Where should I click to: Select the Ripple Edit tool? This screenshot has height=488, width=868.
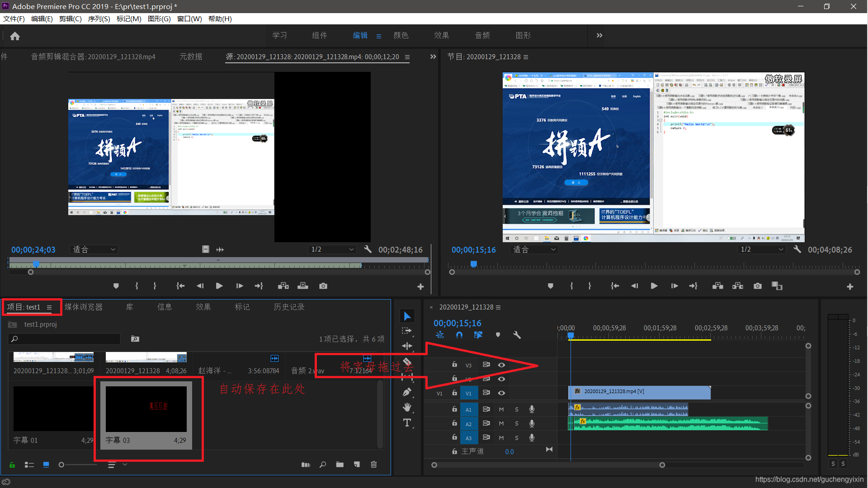point(407,346)
